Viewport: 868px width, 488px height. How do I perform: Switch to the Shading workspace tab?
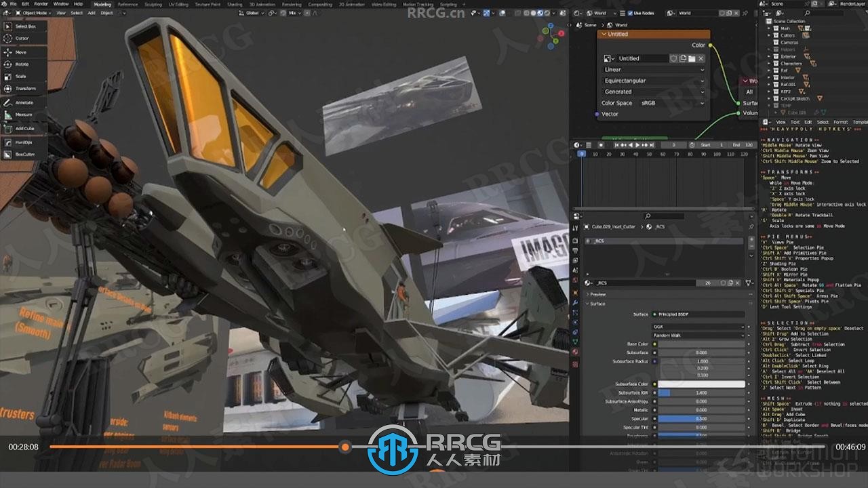click(x=235, y=4)
